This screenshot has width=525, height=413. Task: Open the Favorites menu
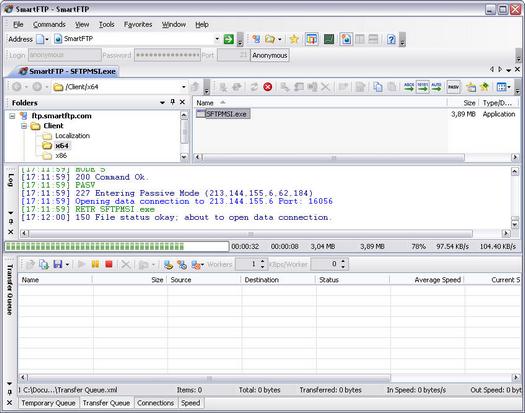138,24
